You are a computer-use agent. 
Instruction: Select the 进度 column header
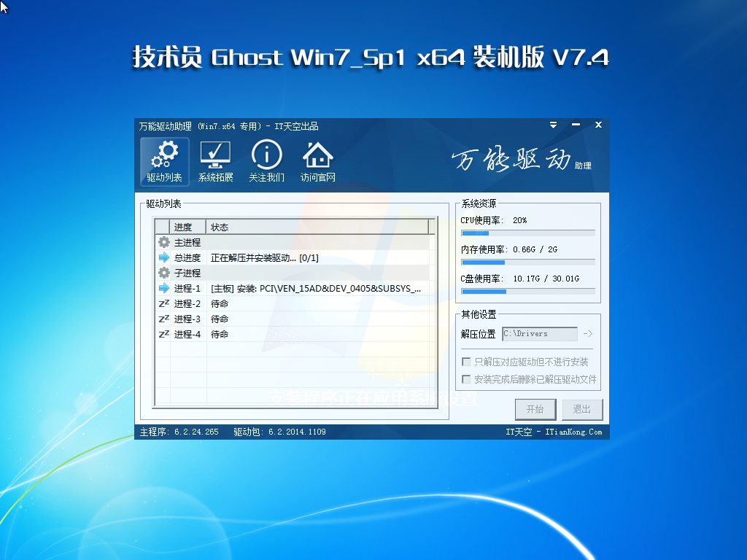[x=187, y=227]
